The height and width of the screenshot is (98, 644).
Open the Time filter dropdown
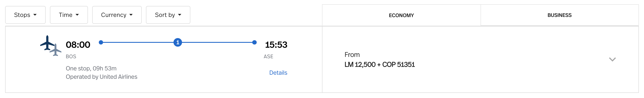69,15
